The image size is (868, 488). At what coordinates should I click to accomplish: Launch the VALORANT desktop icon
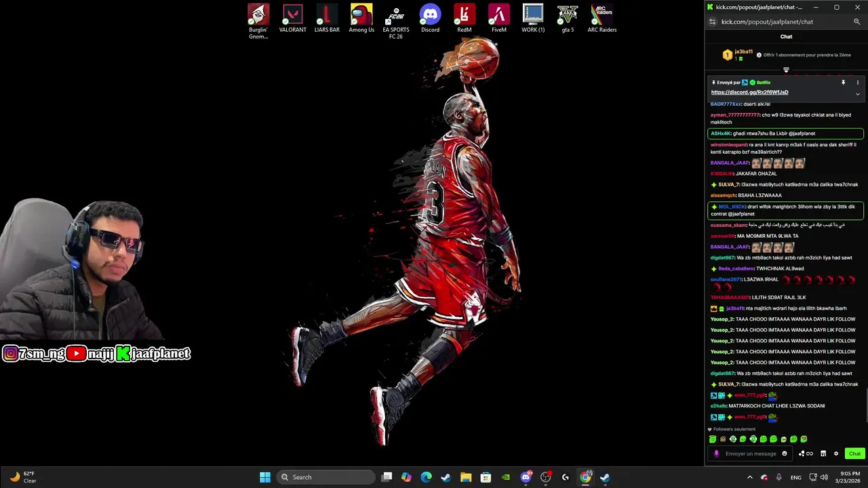[293, 19]
